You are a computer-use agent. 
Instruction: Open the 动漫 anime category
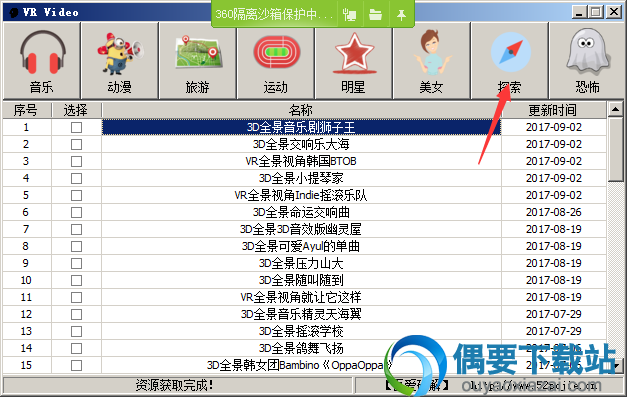click(120, 60)
